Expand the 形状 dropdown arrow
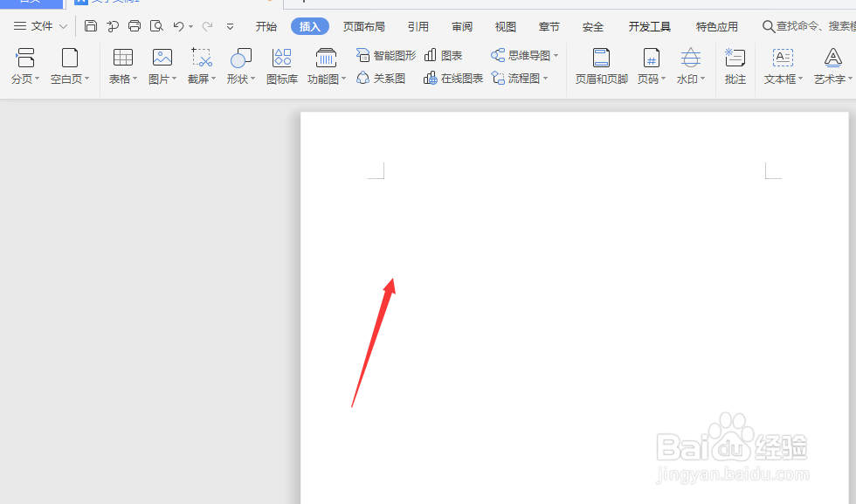The height and width of the screenshot is (504, 856). point(252,79)
